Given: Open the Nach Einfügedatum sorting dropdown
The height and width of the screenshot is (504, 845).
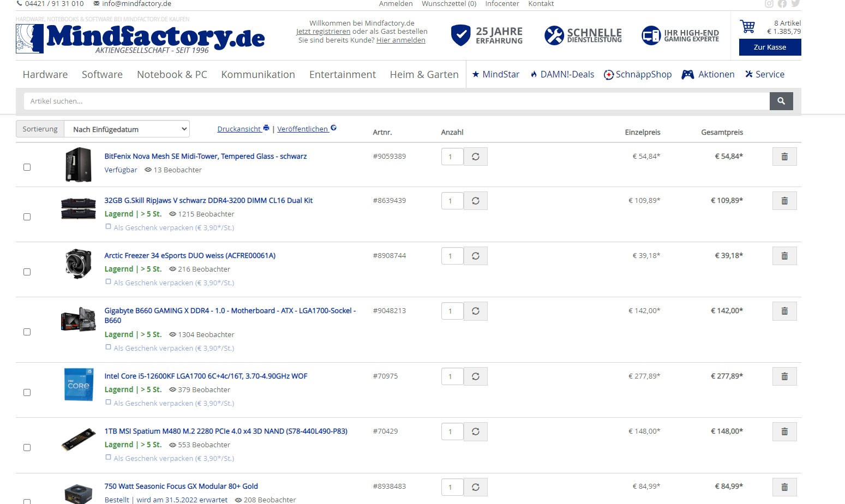Looking at the screenshot, I should click(x=127, y=129).
